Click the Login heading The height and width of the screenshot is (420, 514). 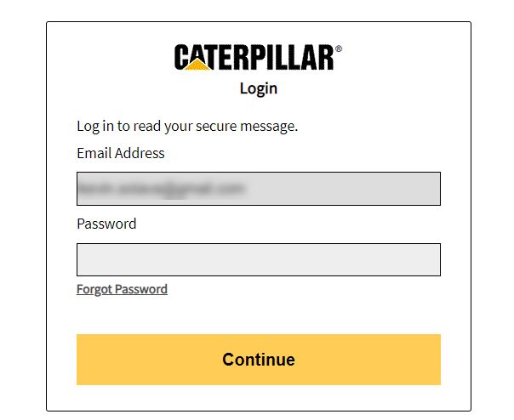(258, 88)
